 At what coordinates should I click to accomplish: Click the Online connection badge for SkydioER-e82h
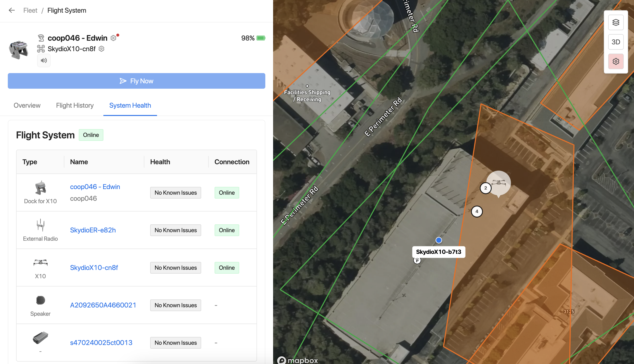227,230
